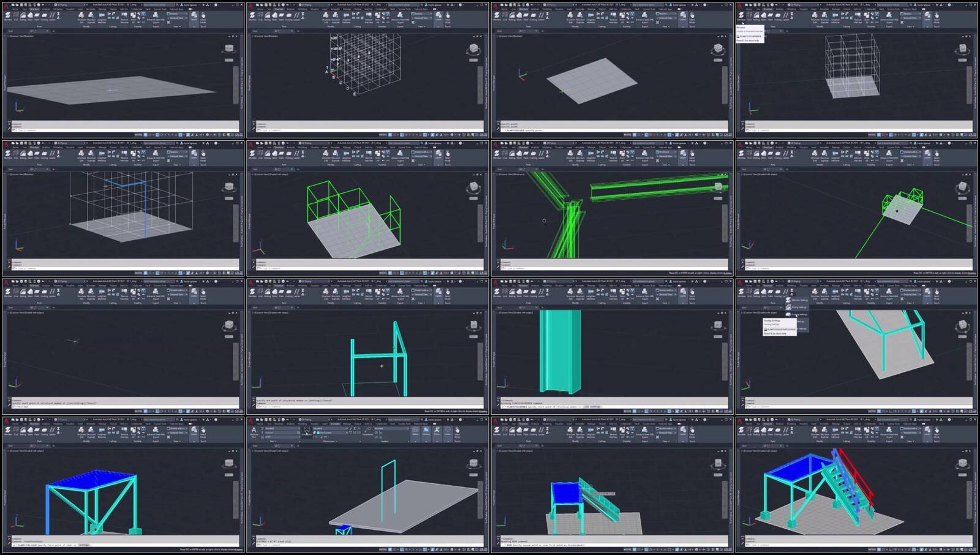Click the Dimension tool in the Annotate ribbon
The image size is (980, 555).
coord(307,431)
